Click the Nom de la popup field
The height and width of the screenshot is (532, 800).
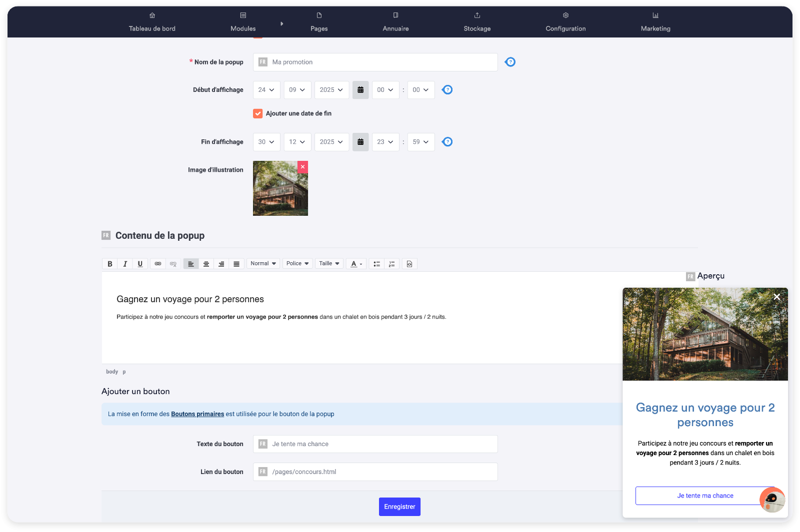pyautogui.click(x=375, y=62)
